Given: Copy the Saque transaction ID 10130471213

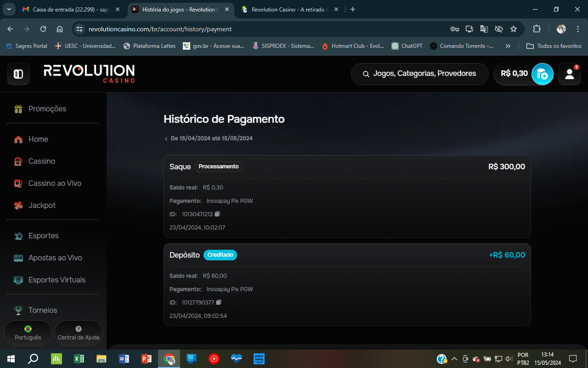Looking at the screenshot, I should tap(217, 214).
